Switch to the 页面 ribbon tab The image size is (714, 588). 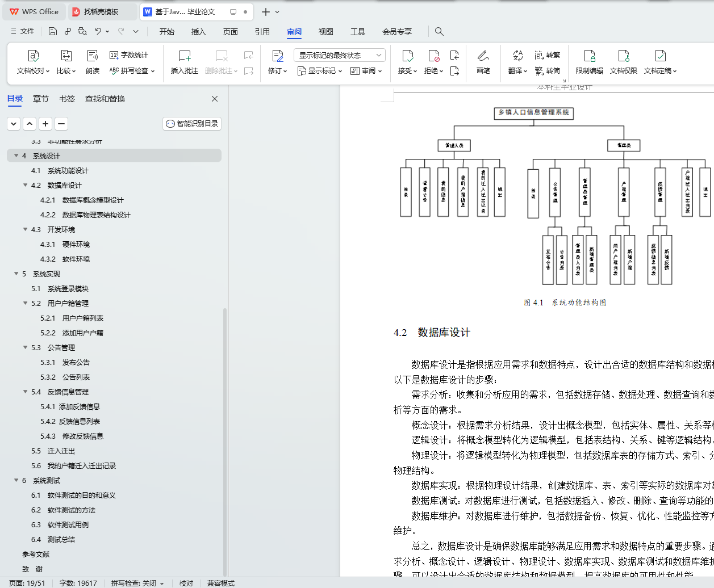coord(231,32)
